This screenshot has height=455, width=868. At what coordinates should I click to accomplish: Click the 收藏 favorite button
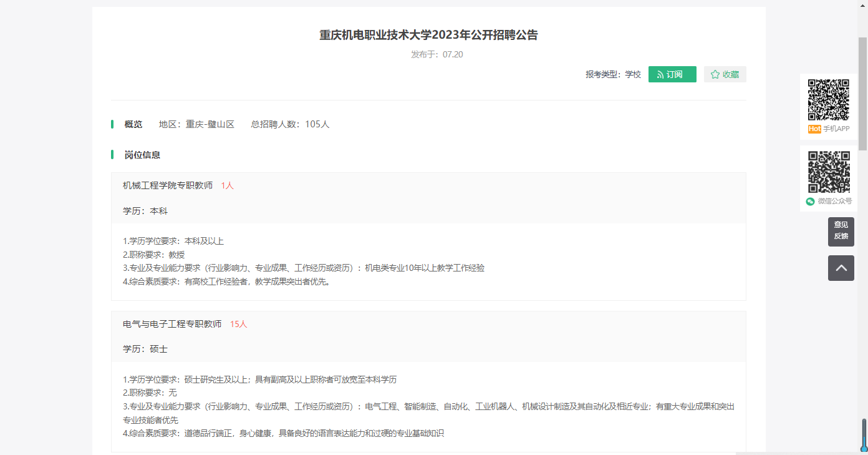tap(725, 74)
